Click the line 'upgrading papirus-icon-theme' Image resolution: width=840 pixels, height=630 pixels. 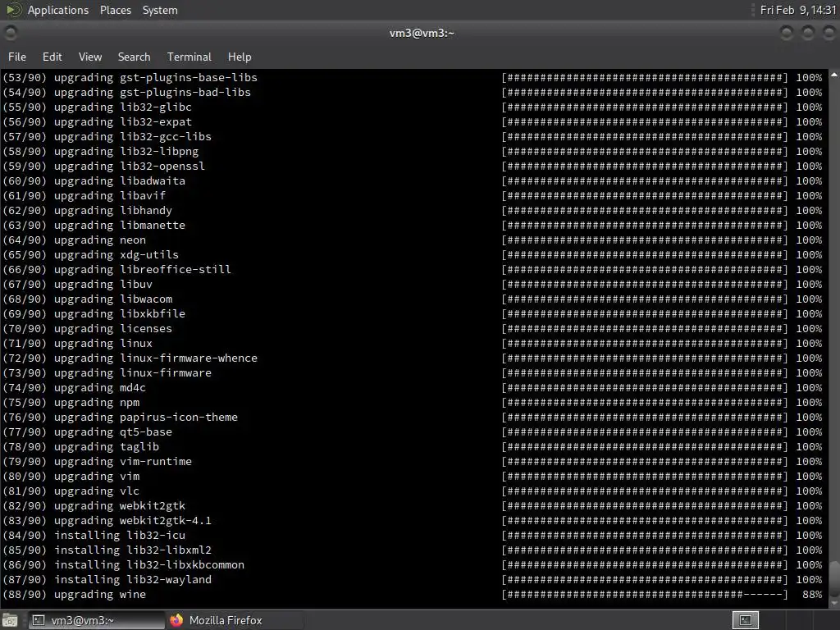(x=146, y=418)
